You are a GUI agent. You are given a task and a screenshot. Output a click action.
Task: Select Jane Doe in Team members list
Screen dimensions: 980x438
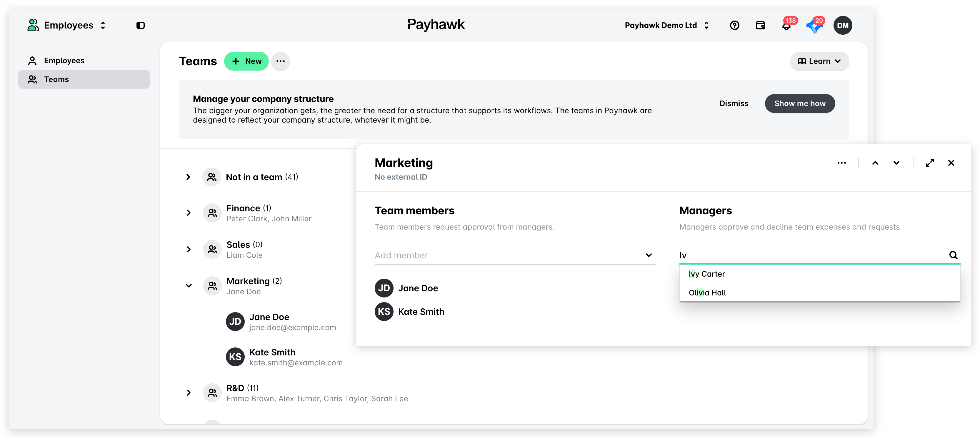coord(406,288)
